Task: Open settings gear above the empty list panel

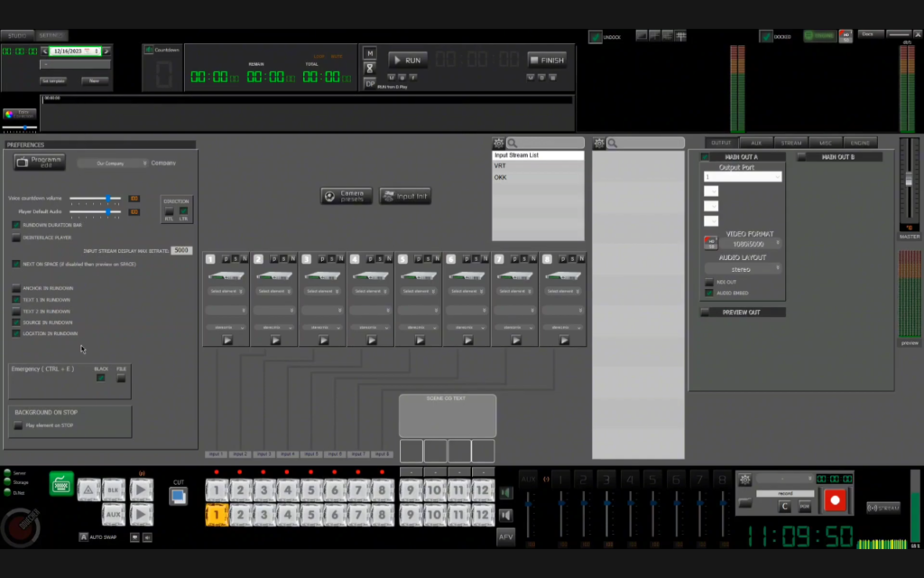Action: [599, 144]
